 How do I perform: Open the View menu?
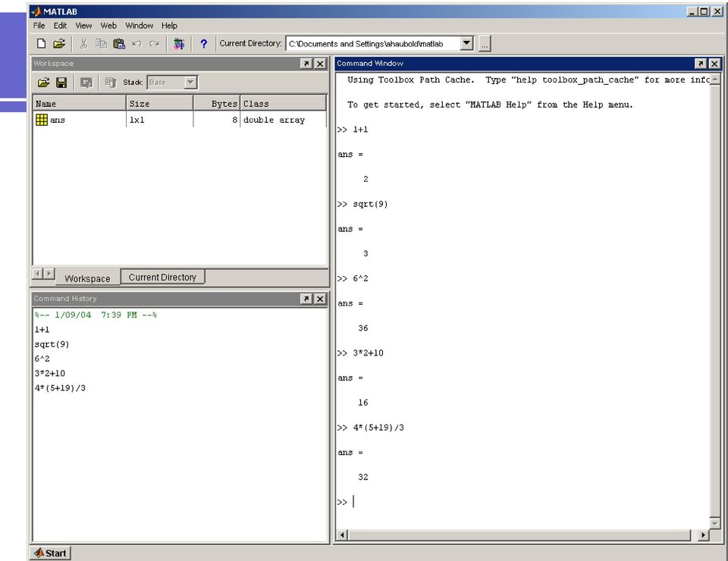83,26
